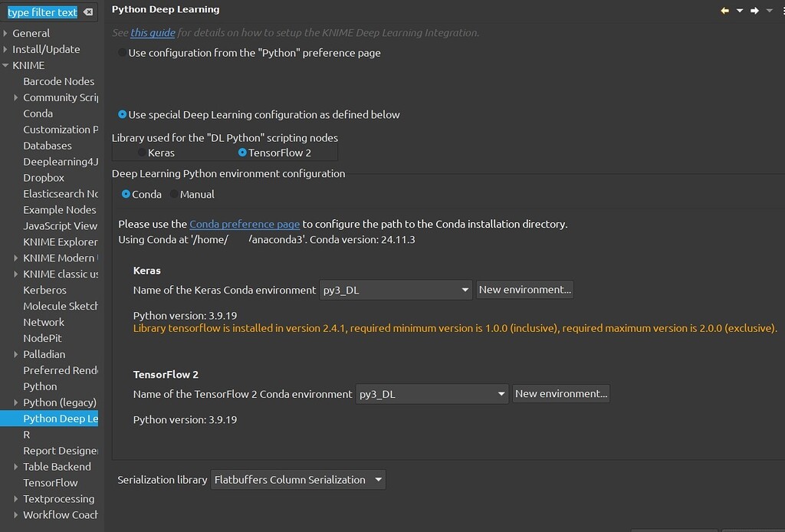
Task: Navigate forward in preference history
Action: point(754,10)
